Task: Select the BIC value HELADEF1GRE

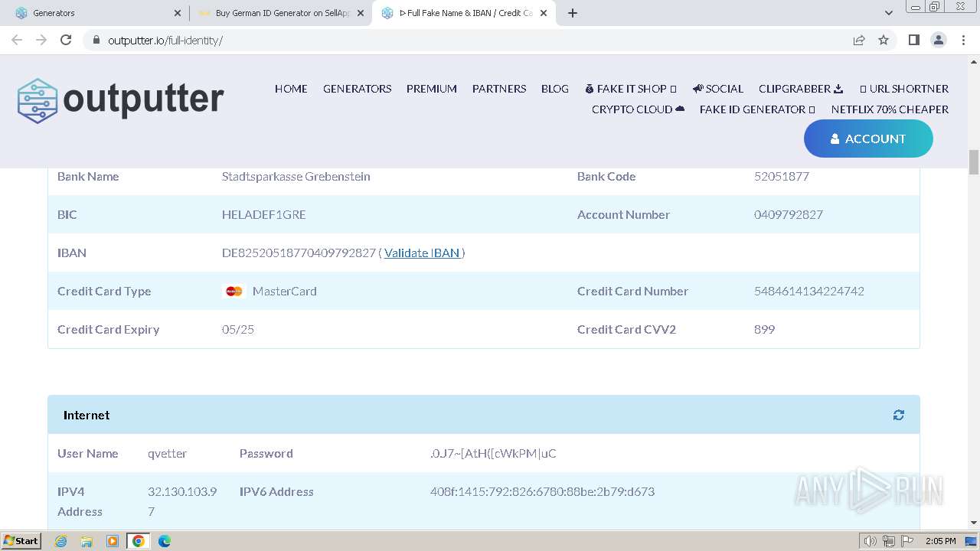Action: [x=264, y=214]
